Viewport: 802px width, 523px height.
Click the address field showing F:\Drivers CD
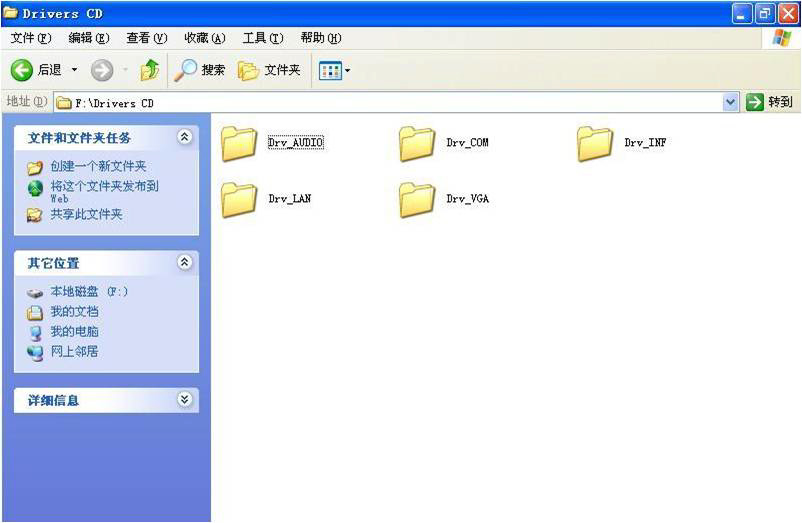pos(390,102)
